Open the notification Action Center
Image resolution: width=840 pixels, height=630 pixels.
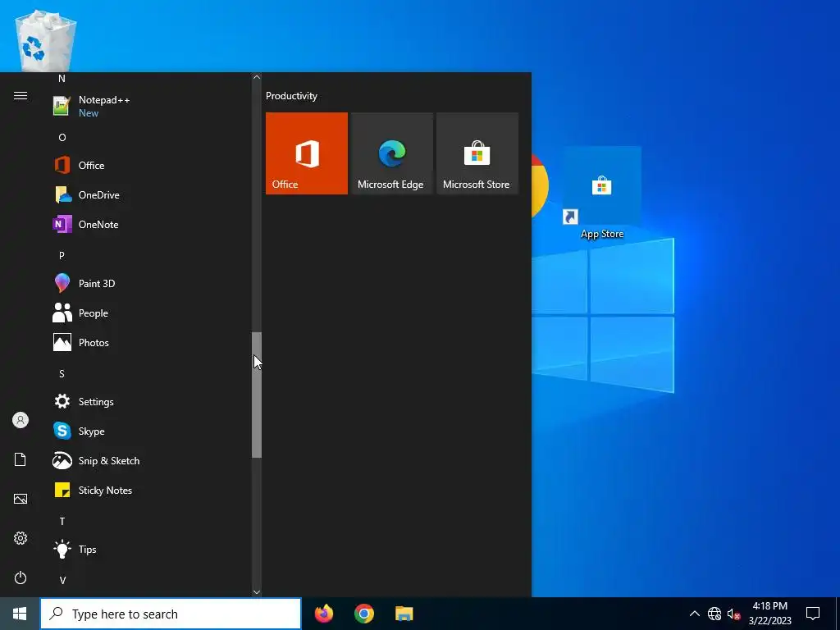[x=813, y=614]
